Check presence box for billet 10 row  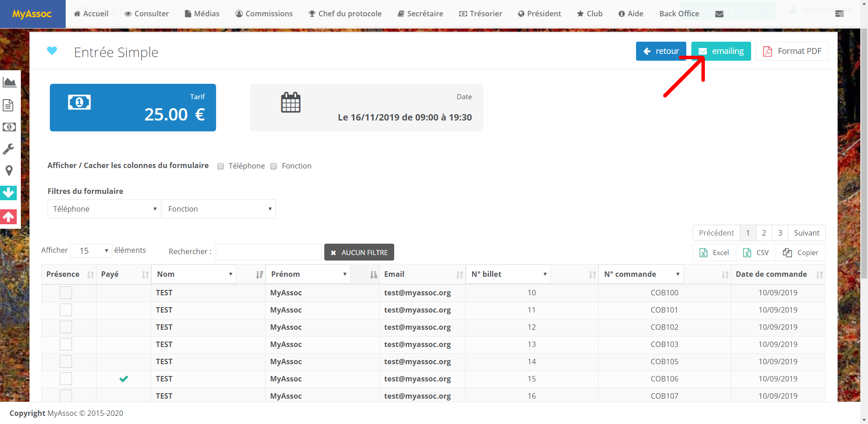pos(66,293)
